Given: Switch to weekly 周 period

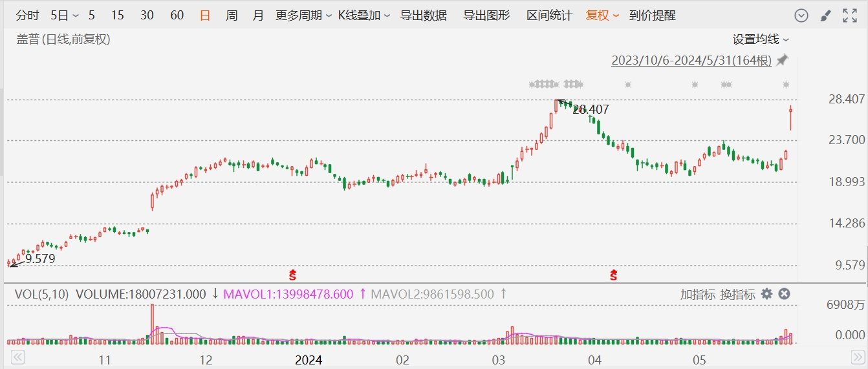Looking at the screenshot, I should (232, 16).
